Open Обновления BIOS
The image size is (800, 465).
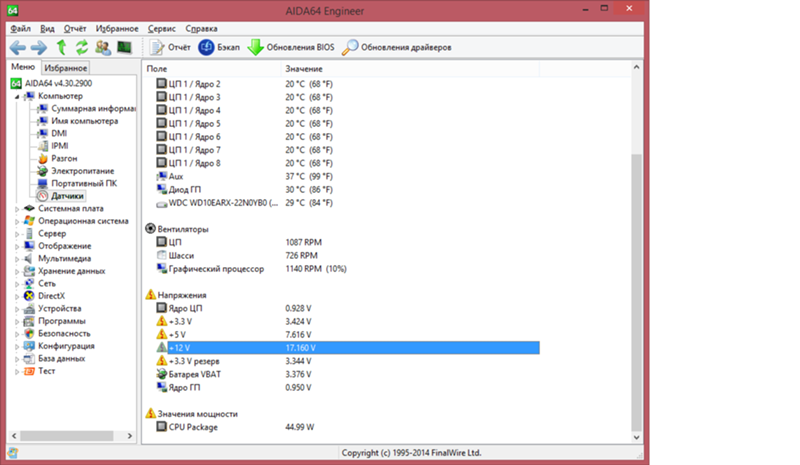click(291, 47)
